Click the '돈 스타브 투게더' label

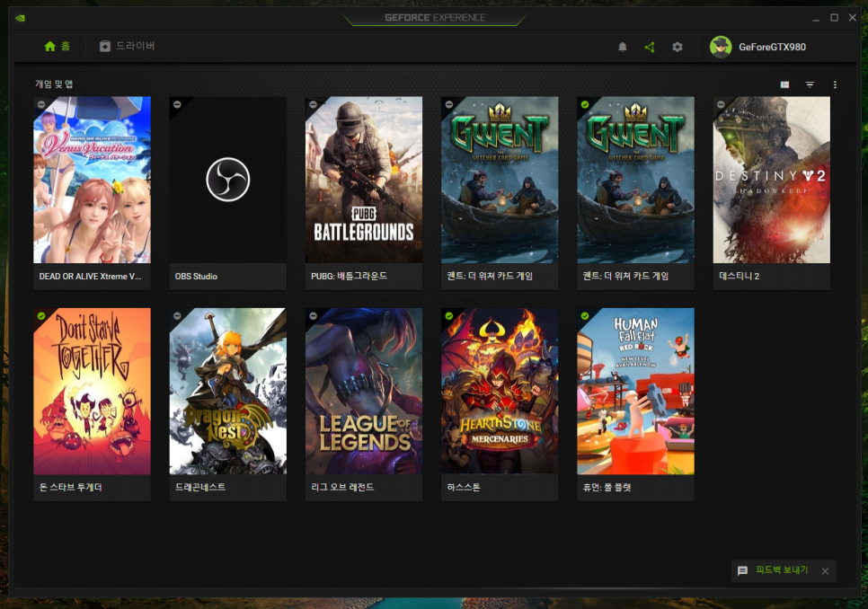click(70, 488)
